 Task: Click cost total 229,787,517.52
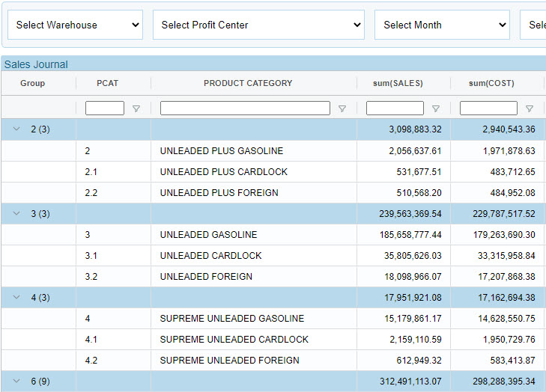click(504, 213)
